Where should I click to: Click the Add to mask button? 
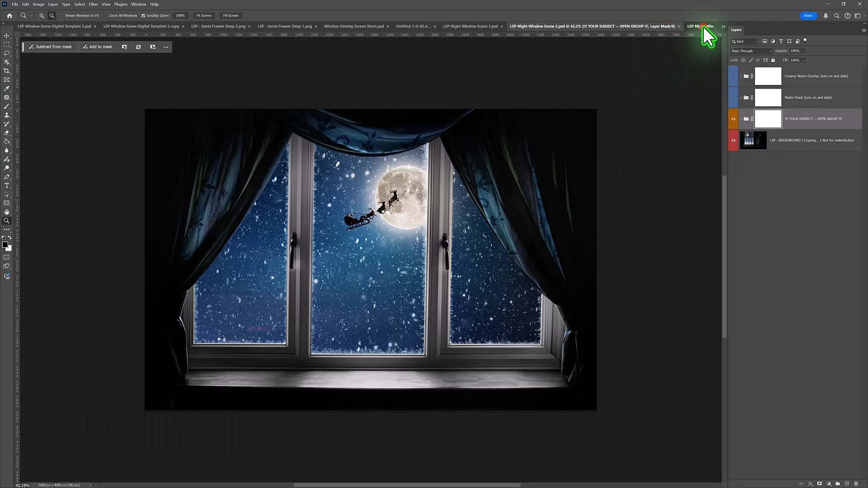pos(98,47)
